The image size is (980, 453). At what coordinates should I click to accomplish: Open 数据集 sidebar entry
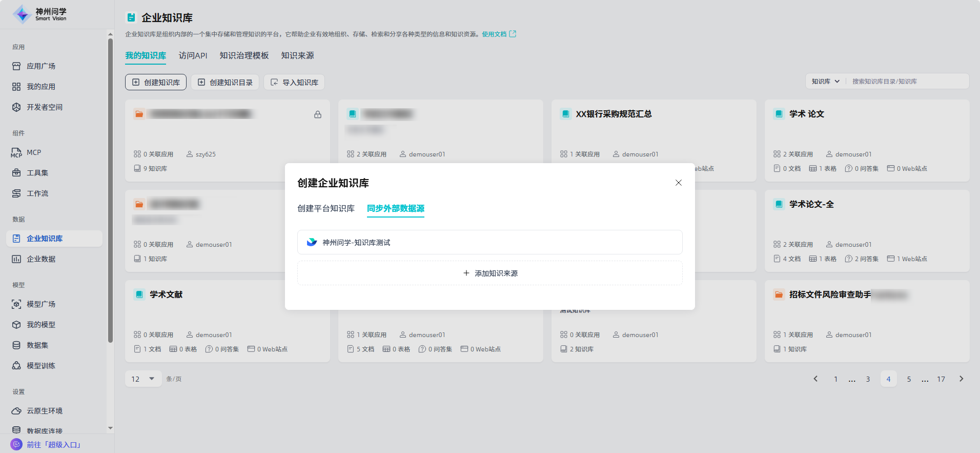37,345
